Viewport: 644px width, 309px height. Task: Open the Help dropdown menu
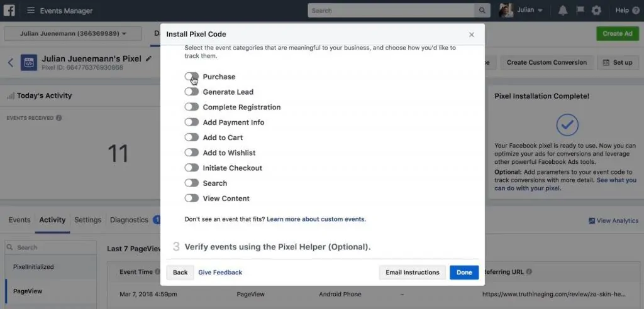(x=626, y=11)
